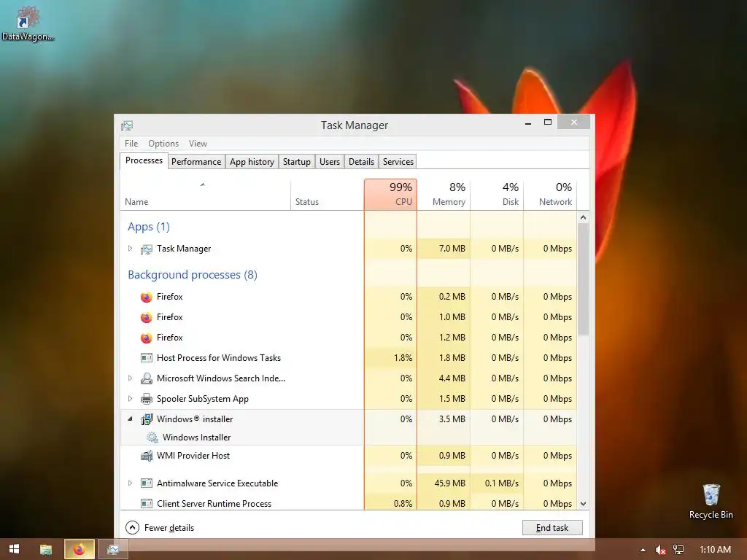Switch to the Startup tab
The height and width of the screenshot is (560, 747).
pyautogui.click(x=297, y=162)
